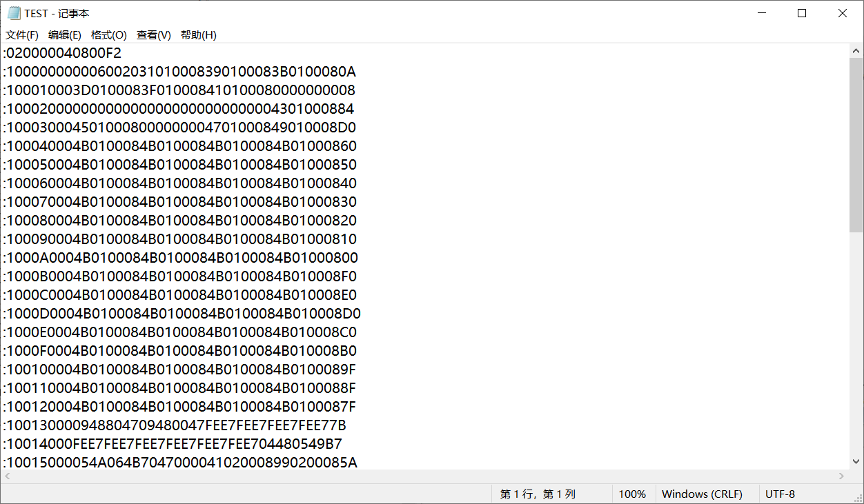Image resolution: width=864 pixels, height=504 pixels.
Task: Click the line starting :10007000
Action: (x=180, y=202)
